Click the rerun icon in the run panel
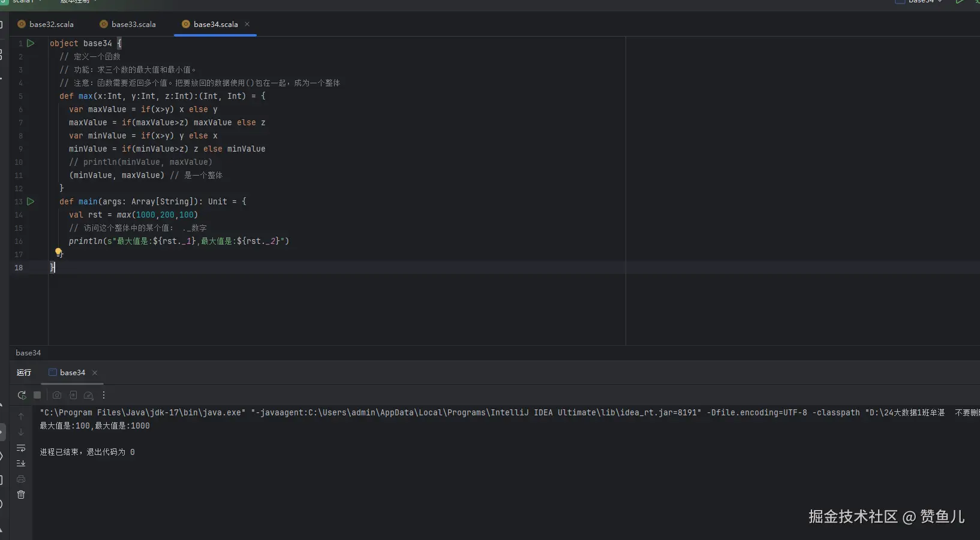This screenshot has width=980, height=540. [21, 396]
